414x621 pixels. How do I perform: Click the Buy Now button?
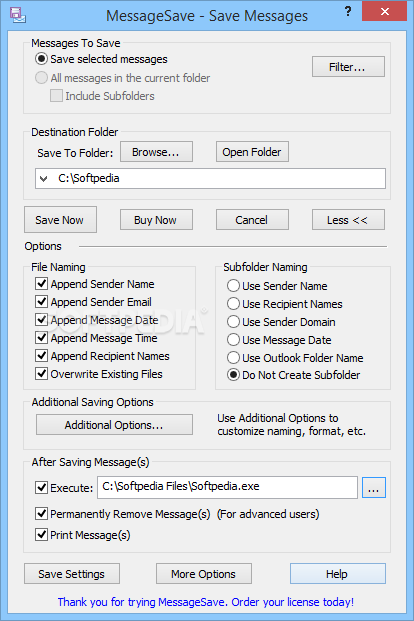[x=156, y=220]
